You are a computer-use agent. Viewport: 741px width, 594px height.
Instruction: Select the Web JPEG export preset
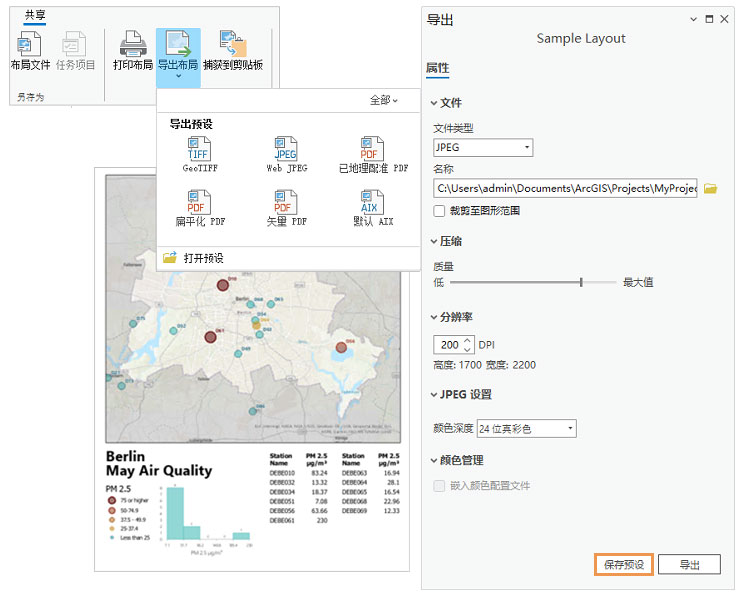tap(286, 155)
